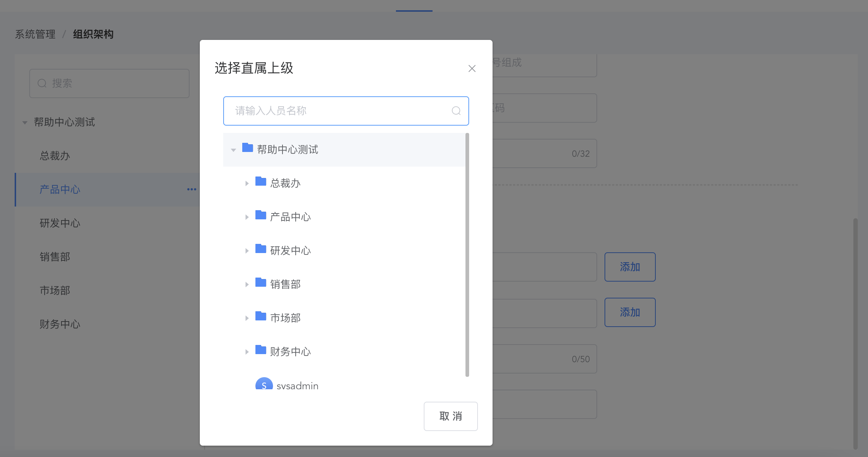Click folder icon beside 研发中心 in dialog
This screenshot has width=868, height=457.
pos(261,248)
